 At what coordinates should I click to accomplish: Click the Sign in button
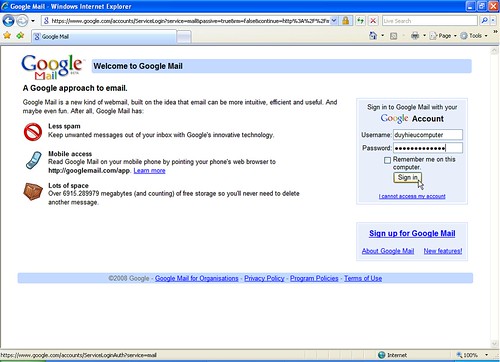coord(407,177)
